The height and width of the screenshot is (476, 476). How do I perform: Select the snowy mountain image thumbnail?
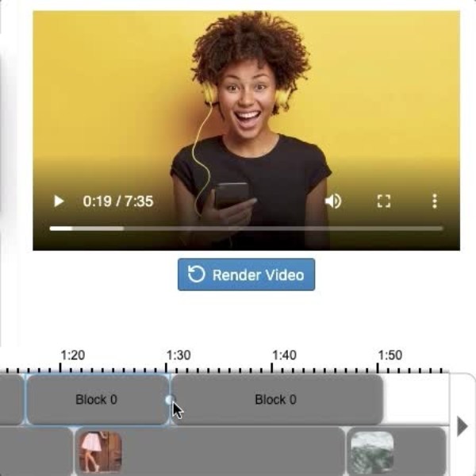[x=372, y=451]
